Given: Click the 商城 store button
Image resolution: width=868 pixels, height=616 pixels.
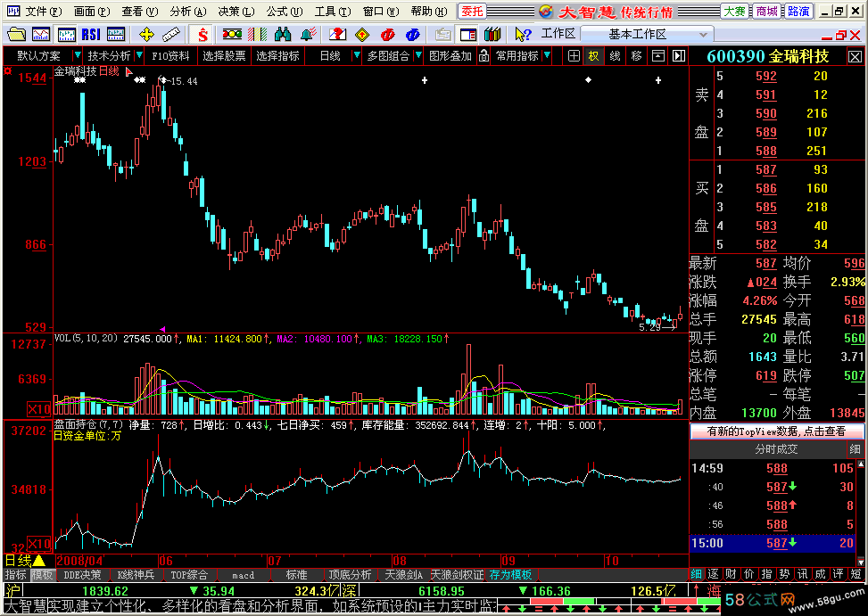Looking at the screenshot, I should click(766, 11).
